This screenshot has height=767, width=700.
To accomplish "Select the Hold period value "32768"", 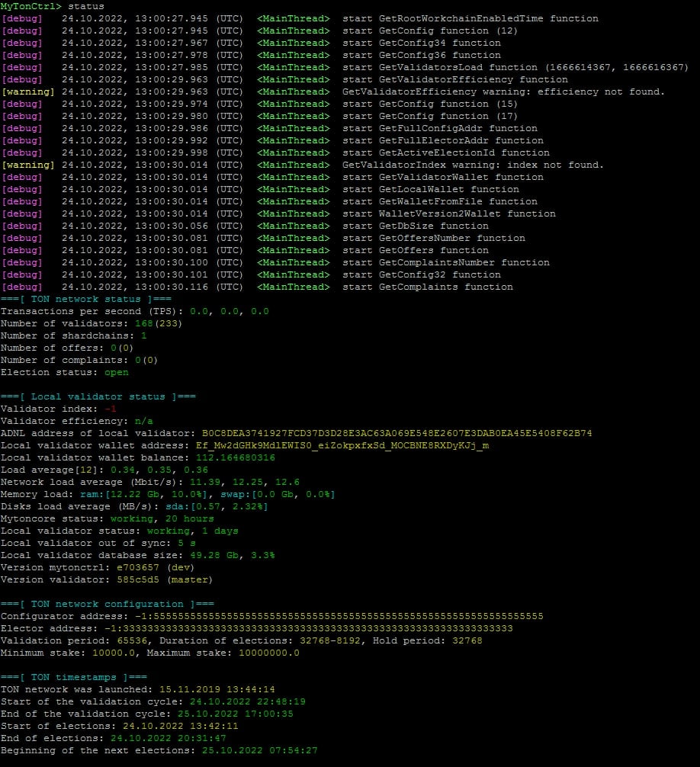I will pos(467,641).
